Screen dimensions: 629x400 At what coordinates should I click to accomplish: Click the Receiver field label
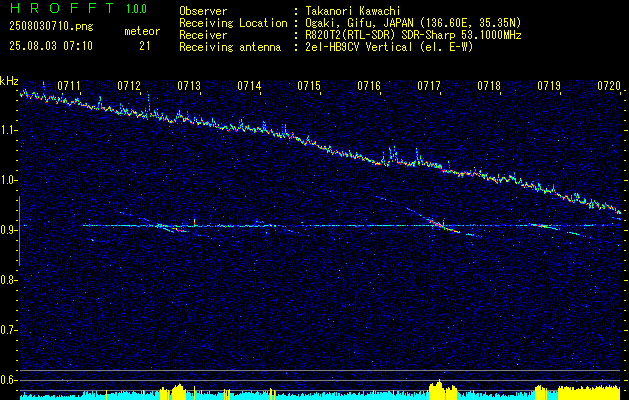[x=203, y=35]
